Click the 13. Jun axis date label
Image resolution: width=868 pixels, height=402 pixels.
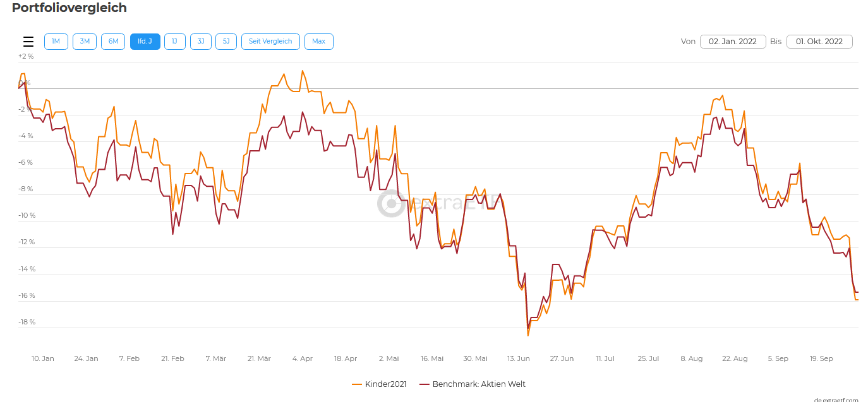[x=518, y=358]
